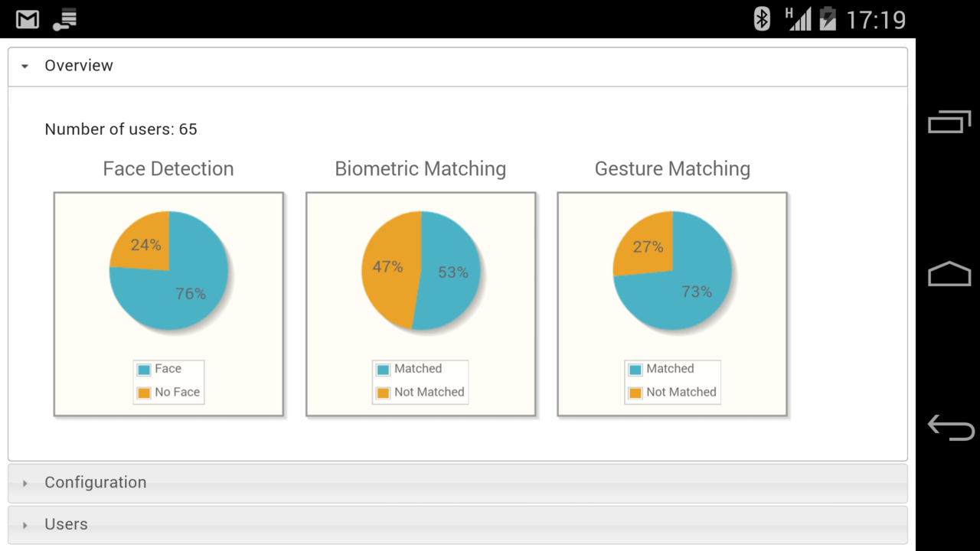Click the Number of users: 65 text
The height and width of the screenshot is (551, 980).
(121, 129)
